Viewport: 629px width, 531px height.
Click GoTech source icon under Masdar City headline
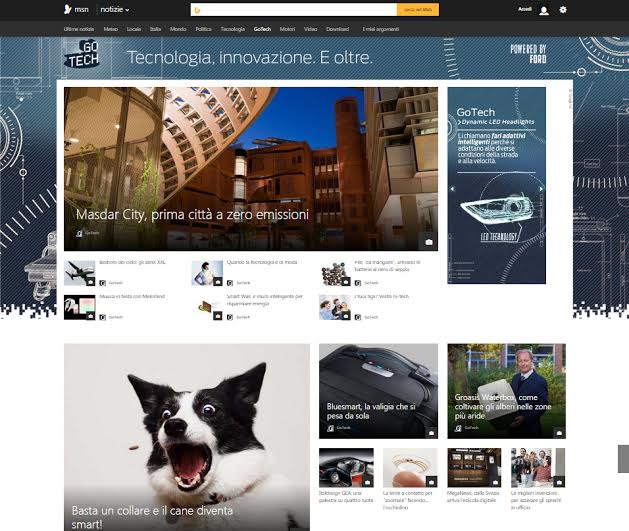(79, 233)
